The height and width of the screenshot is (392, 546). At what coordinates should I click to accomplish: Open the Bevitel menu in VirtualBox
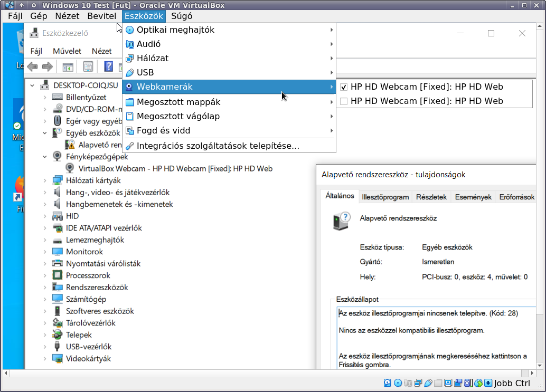102,16
